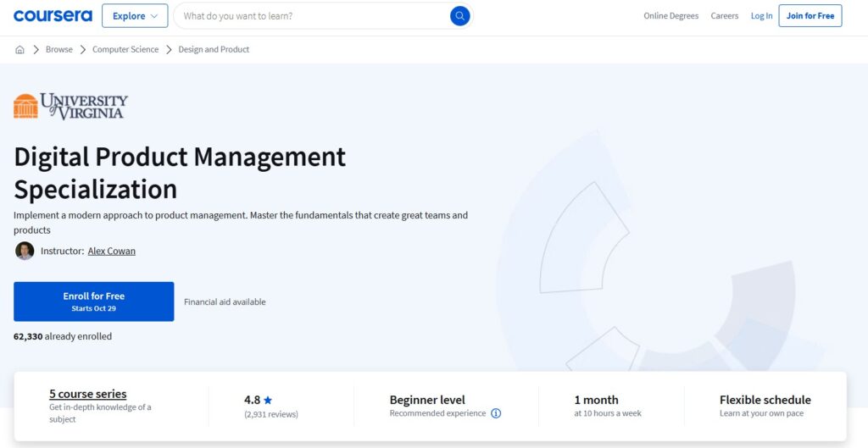Screen dimensions: 868x448
Task: Click '(2,931 reviews)' text
Action: [x=271, y=414]
